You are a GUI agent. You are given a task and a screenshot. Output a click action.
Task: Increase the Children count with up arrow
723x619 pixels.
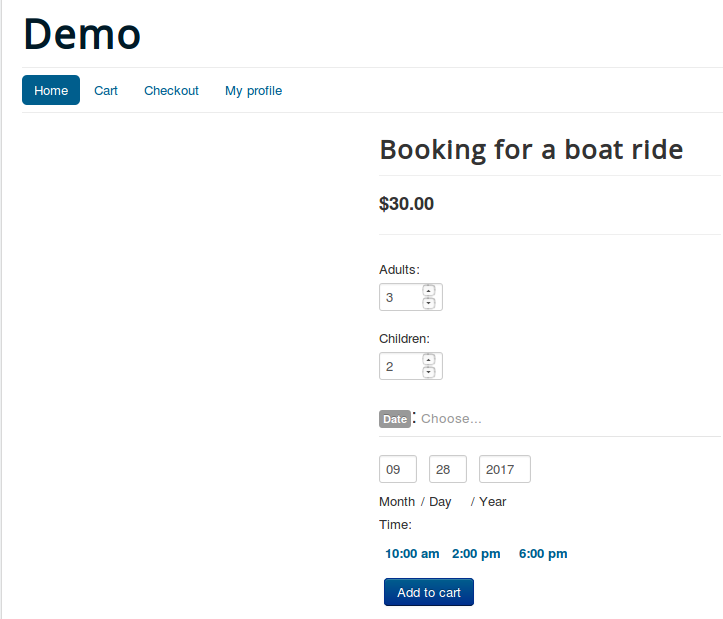click(x=429, y=360)
